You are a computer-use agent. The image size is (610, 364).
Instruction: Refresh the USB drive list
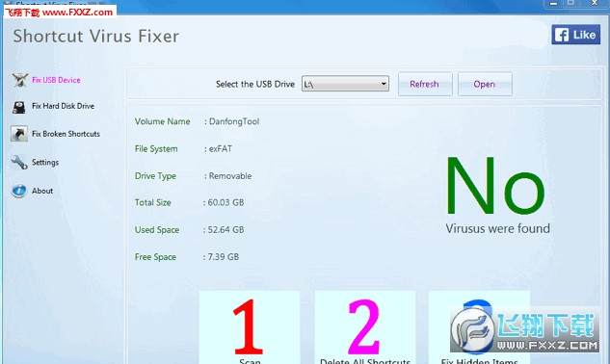425,84
